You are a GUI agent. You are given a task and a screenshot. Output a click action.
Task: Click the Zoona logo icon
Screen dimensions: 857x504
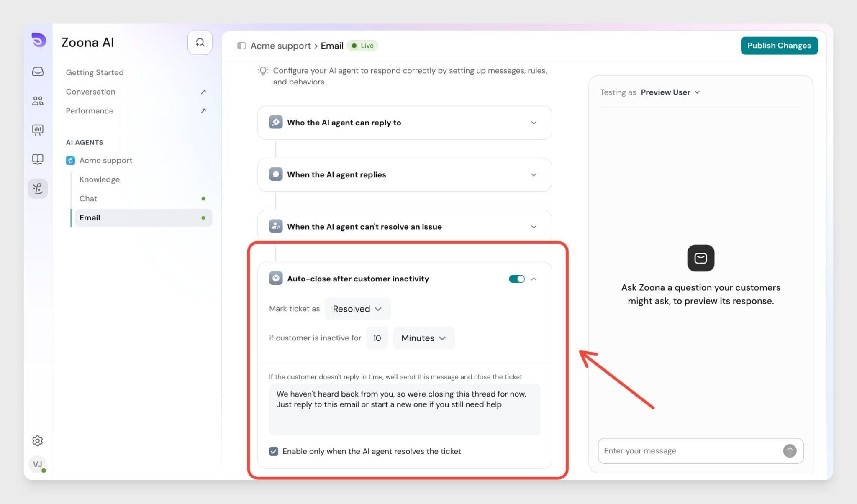point(38,40)
